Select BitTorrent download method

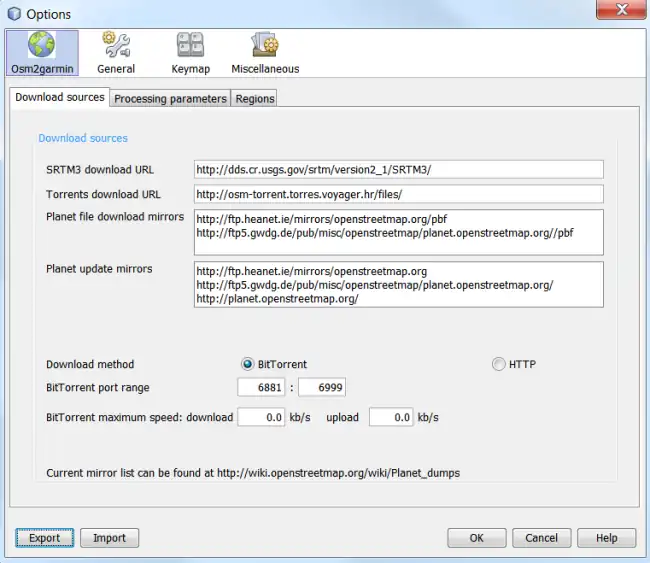[x=248, y=364]
